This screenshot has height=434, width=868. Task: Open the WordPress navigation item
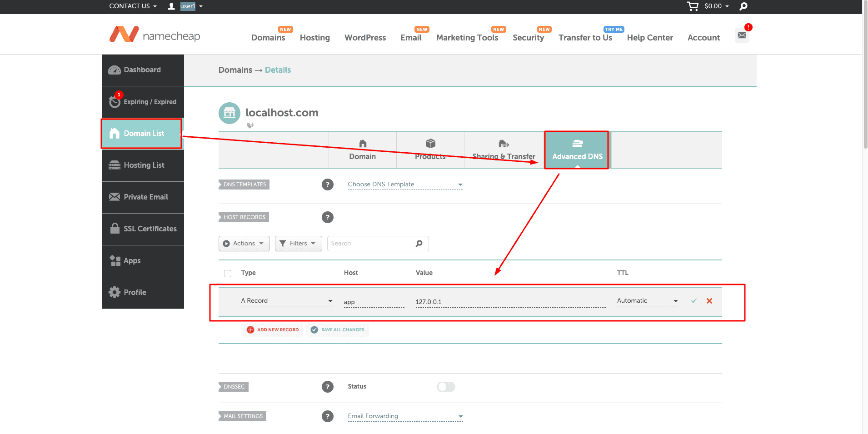click(365, 38)
